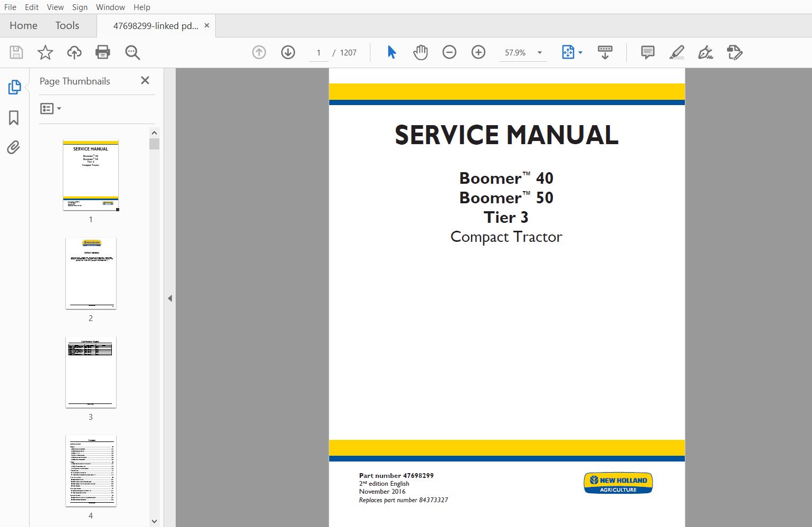Open the stamp and edit tool
The image size is (812, 527).
(x=735, y=52)
